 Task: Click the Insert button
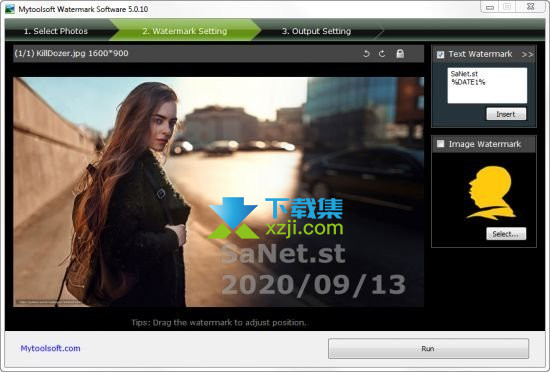pyautogui.click(x=506, y=114)
